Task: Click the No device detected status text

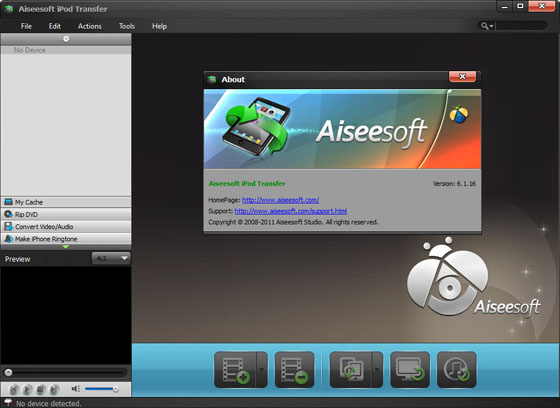Action: click(x=49, y=403)
